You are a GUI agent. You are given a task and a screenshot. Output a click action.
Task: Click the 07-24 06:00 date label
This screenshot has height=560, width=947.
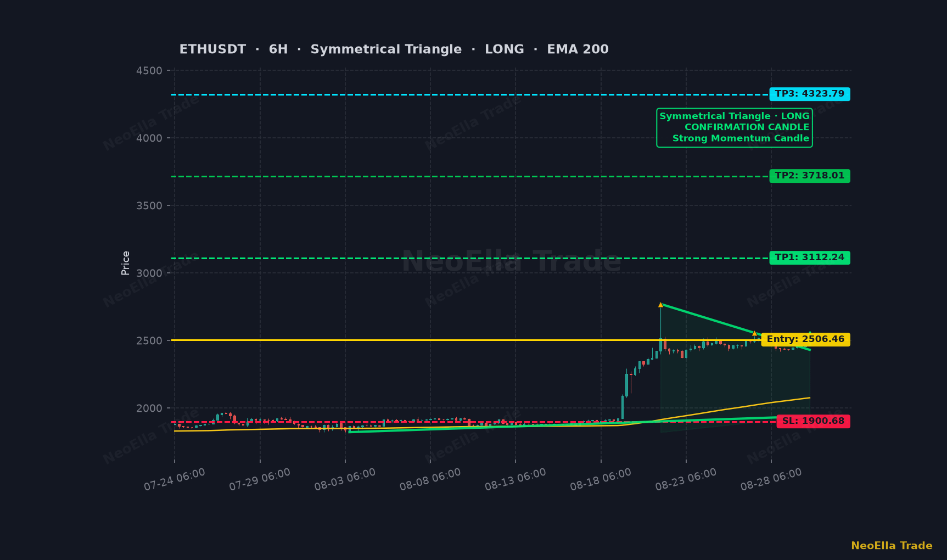(175, 479)
